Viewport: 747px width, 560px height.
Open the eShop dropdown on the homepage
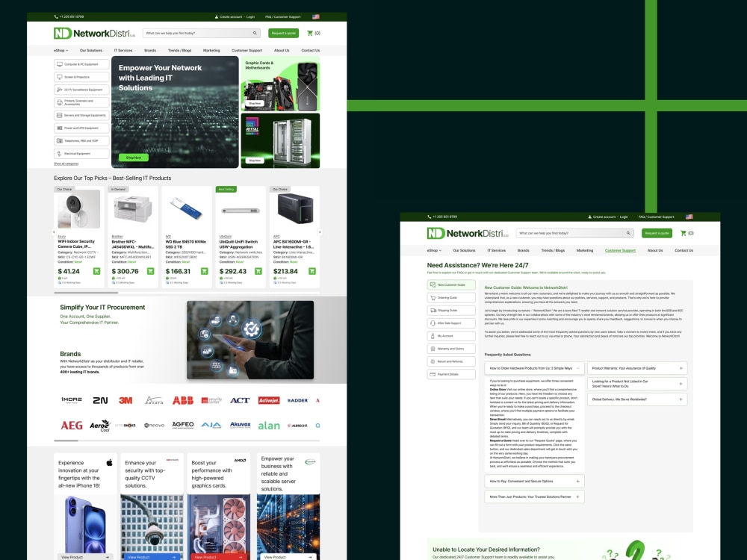point(61,50)
